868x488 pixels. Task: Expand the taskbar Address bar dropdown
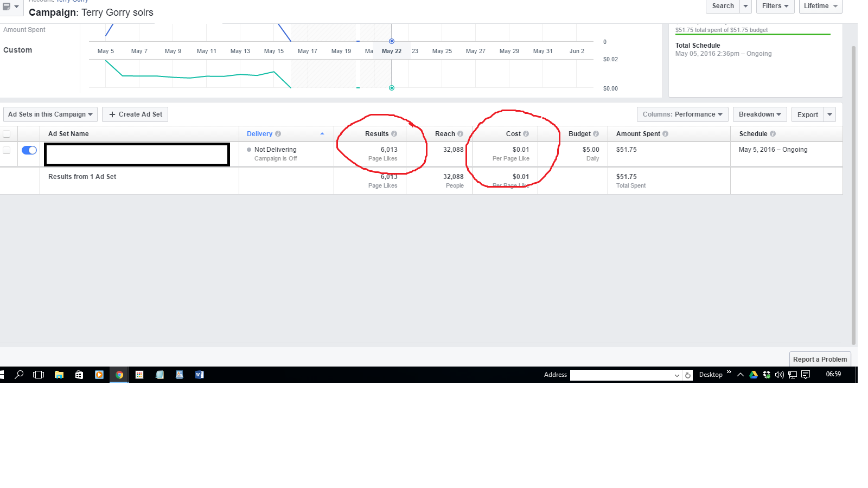tap(677, 375)
